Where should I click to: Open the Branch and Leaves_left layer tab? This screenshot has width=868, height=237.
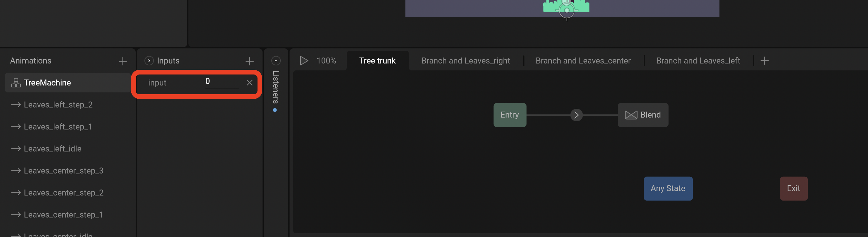pos(698,61)
